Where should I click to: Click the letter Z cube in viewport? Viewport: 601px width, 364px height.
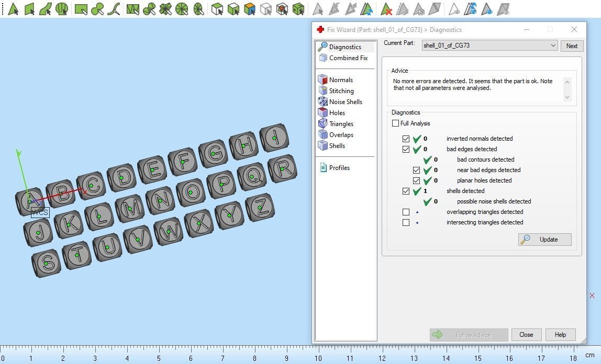coord(260,207)
